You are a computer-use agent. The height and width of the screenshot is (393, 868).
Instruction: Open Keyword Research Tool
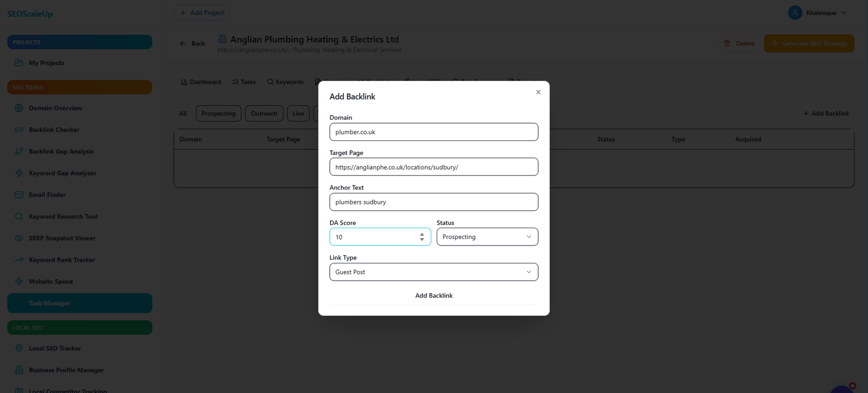(79, 216)
